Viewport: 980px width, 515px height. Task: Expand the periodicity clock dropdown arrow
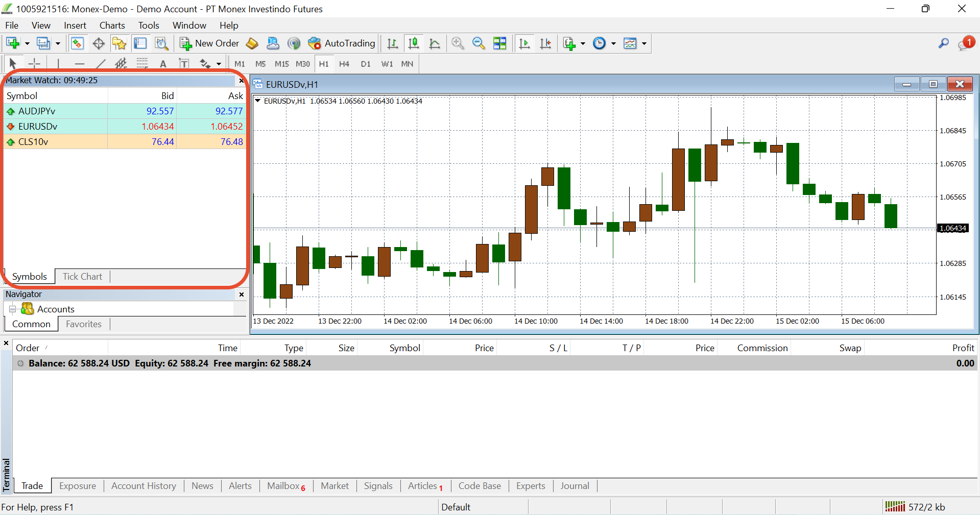coord(613,43)
